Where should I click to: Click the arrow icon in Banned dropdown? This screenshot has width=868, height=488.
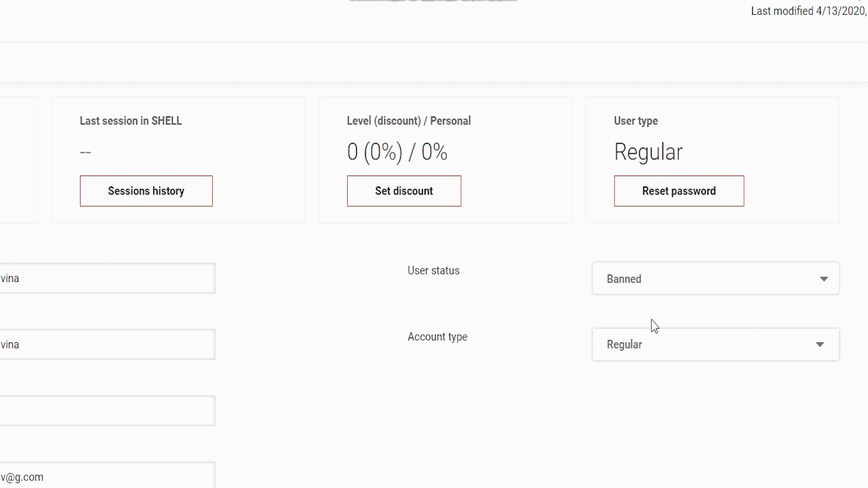824,279
